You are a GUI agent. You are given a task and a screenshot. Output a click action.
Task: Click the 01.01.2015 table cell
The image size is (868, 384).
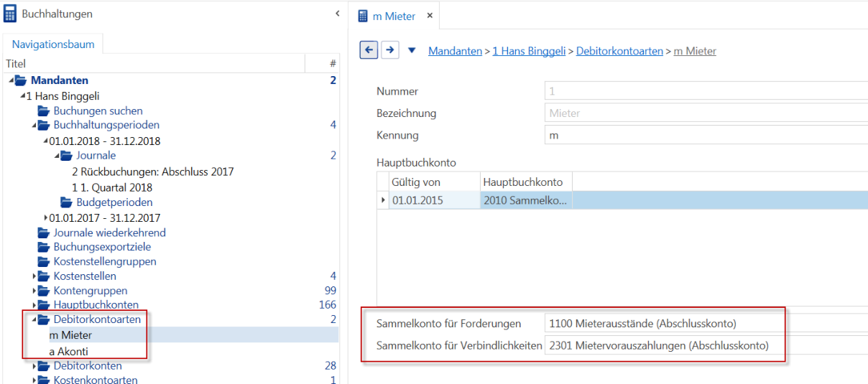(433, 200)
